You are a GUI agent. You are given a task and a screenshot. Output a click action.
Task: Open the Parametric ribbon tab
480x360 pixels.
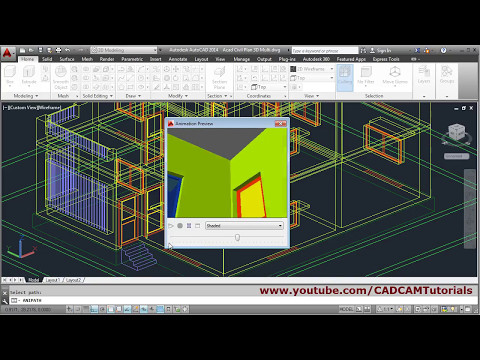[x=132, y=59]
